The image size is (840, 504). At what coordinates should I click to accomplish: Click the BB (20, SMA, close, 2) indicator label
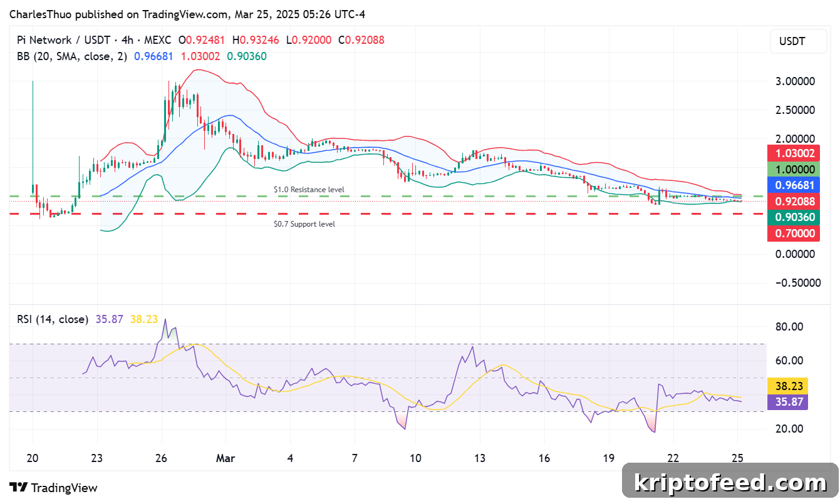click(71, 56)
